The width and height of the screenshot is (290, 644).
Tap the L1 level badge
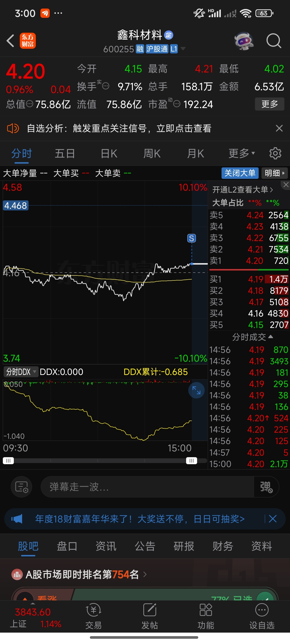pos(174,49)
